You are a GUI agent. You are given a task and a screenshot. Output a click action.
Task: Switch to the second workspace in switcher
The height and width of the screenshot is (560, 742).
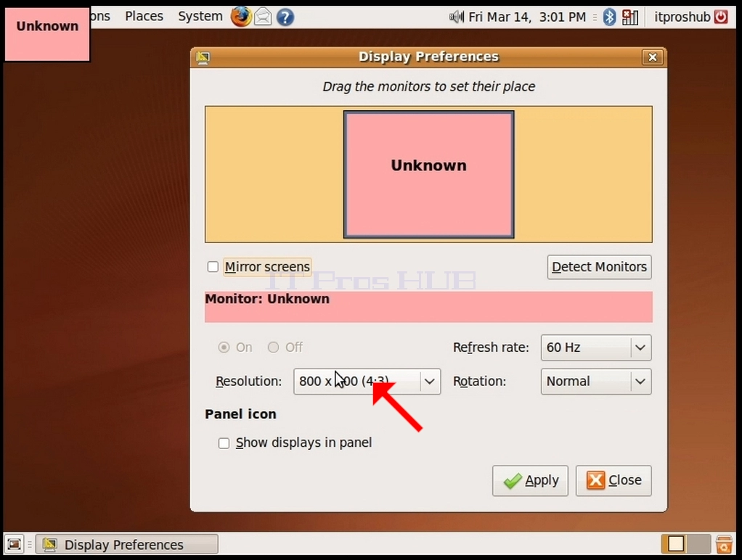click(x=699, y=544)
